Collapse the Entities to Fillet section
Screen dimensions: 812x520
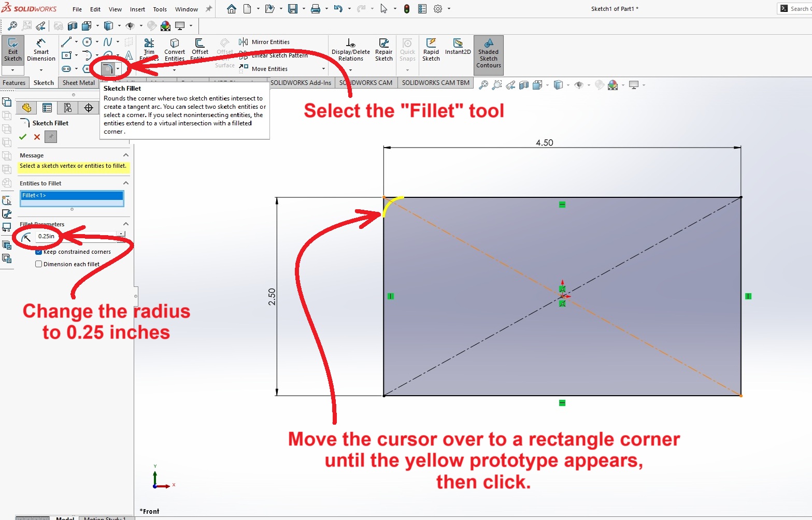[x=125, y=183]
